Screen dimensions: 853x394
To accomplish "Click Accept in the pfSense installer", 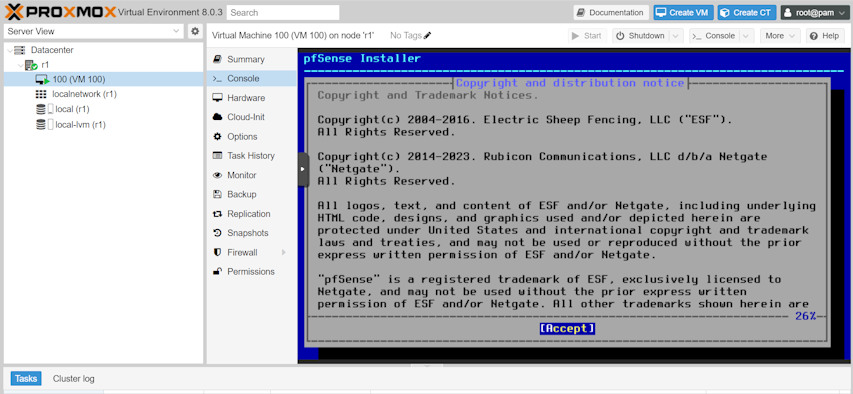I will (567, 328).
